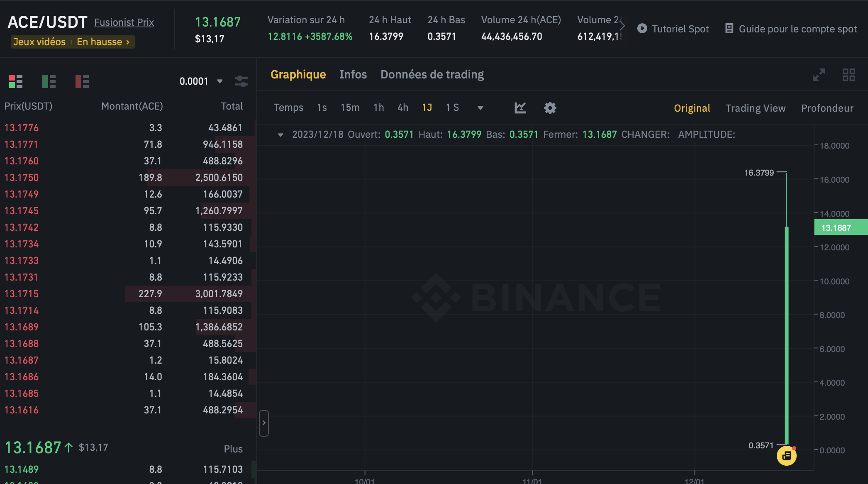Switch chart mode to Trading View
Viewport: 868px width, 484px height.
(x=755, y=108)
